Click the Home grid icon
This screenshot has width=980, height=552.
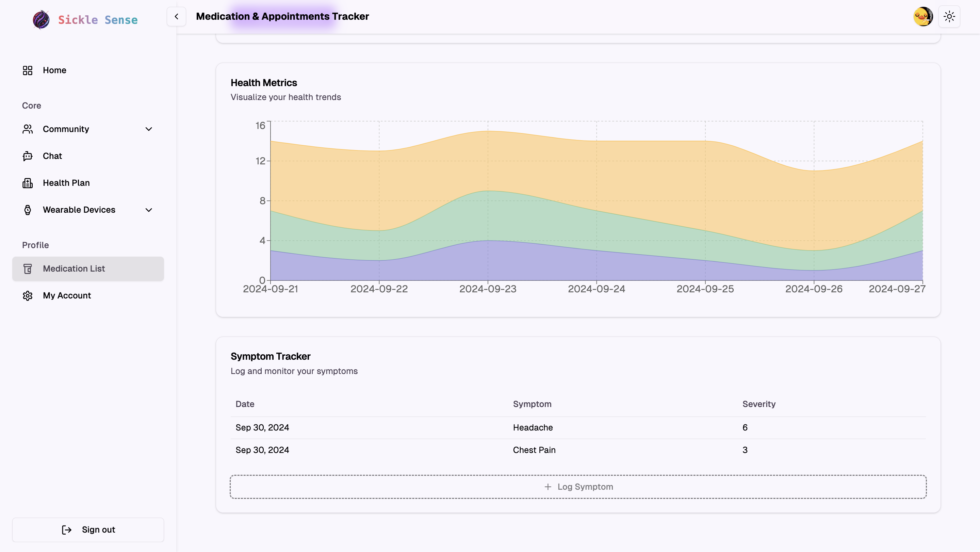pyautogui.click(x=27, y=70)
